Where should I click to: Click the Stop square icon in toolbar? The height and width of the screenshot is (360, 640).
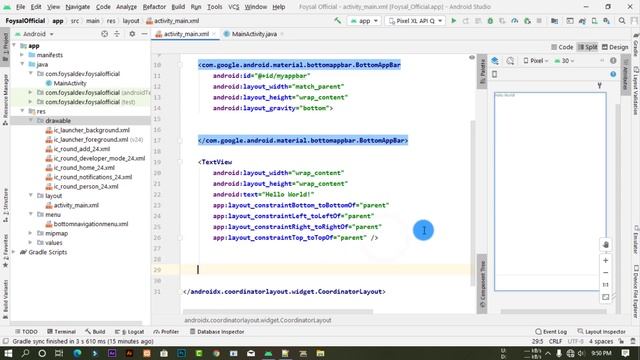tap(539, 20)
